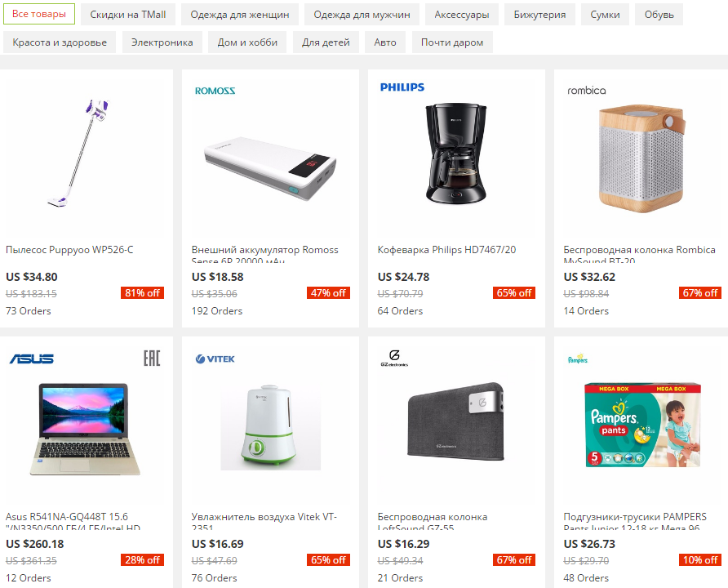Open the Puppyoo vacuum cleaner image
728x588 pixels.
79,154
